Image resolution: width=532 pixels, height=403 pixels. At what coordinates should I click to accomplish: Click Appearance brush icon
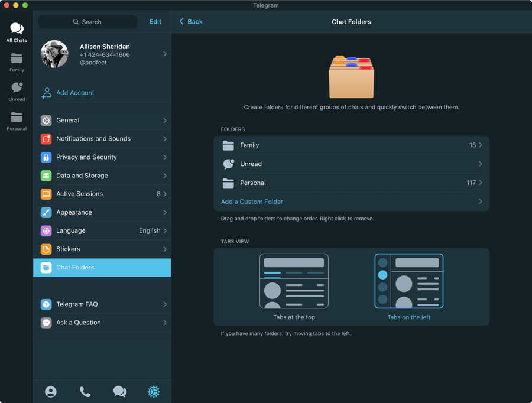[46, 212]
